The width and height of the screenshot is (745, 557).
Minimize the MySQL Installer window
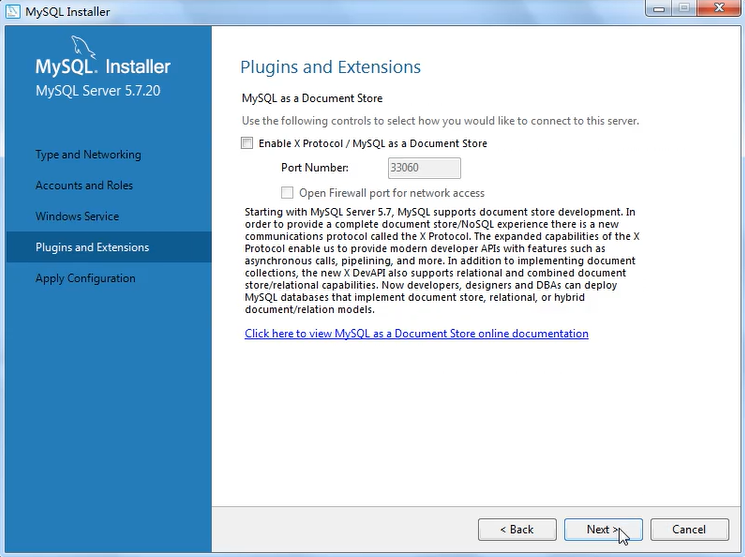[x=659, y=8]
